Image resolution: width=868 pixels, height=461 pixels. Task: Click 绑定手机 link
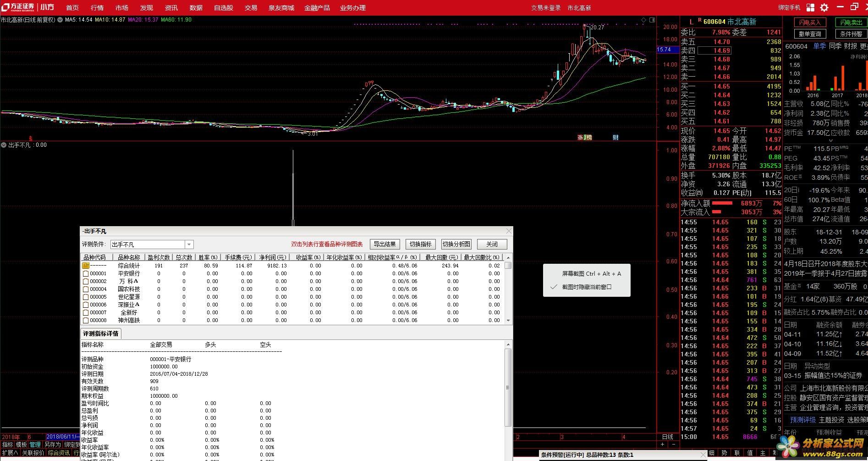pos(789,8)
